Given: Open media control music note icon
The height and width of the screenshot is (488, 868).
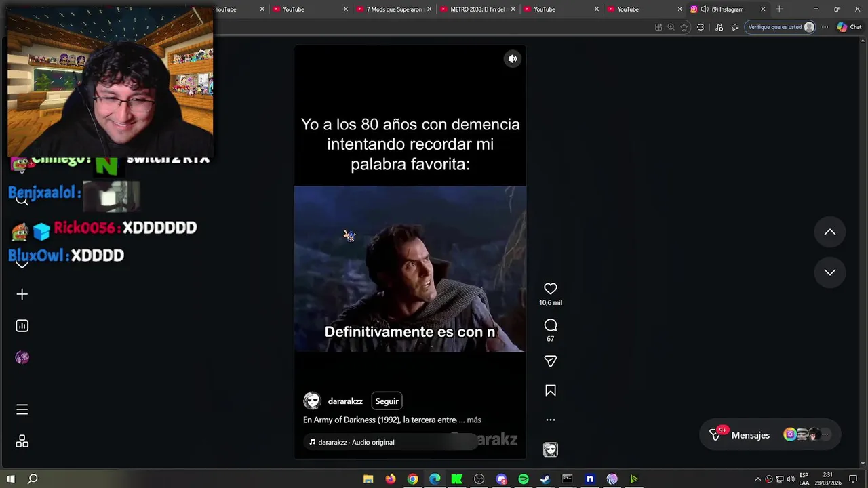Looking at the screenshot, I should pyautogui.click(x=719, y=27).
